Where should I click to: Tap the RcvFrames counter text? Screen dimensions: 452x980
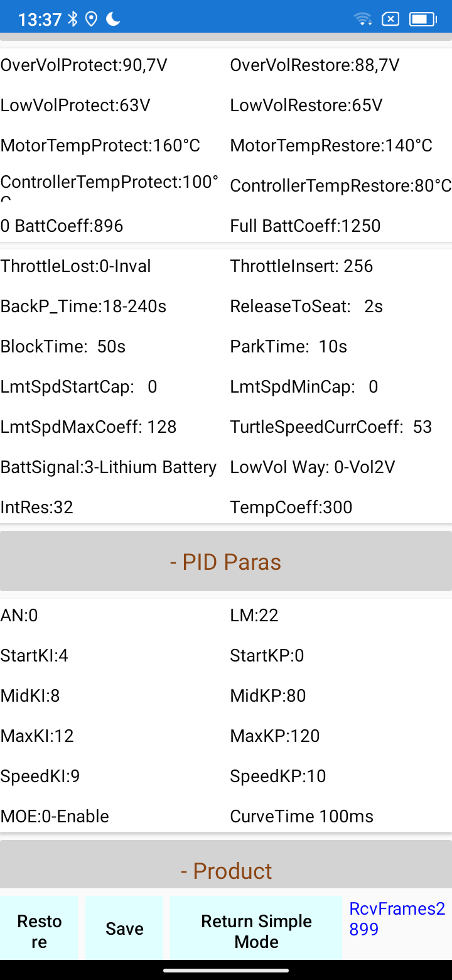tap(397, 918)
